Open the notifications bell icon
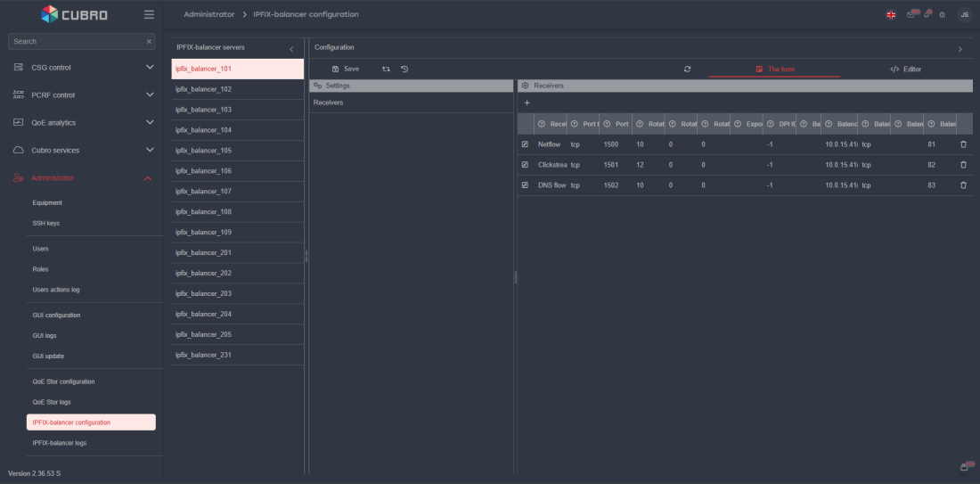The width and height of the screenshot is (980, 484). (x=927, y=15)
